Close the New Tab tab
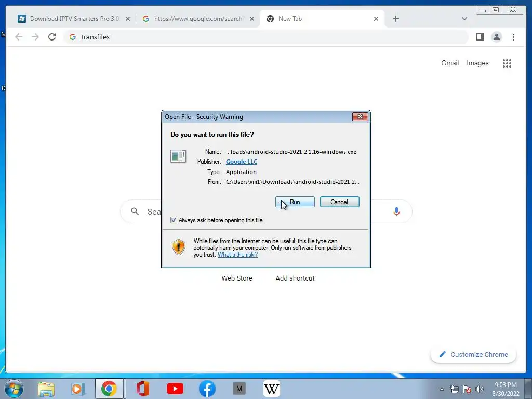The image size is (532, 399). click(x=376, y=19)
